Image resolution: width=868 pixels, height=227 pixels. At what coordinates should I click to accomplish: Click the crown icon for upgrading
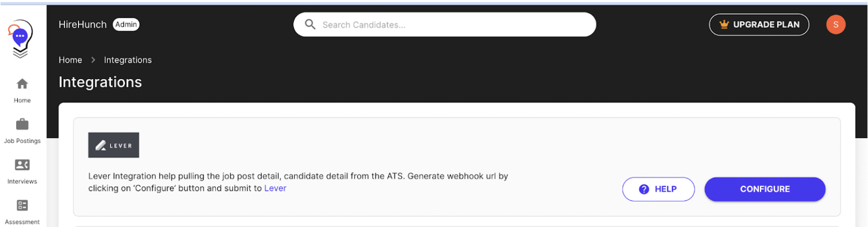pos(724,25)
